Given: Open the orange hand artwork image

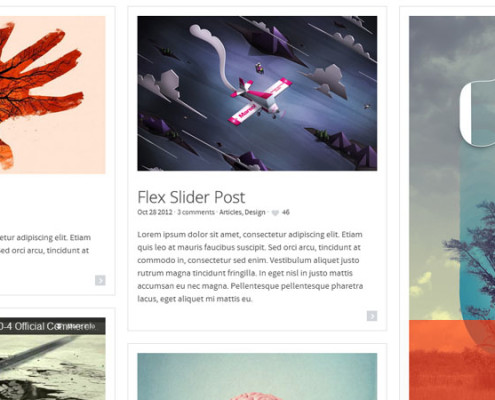Looking at the screenshot, I should pos(53,95).
